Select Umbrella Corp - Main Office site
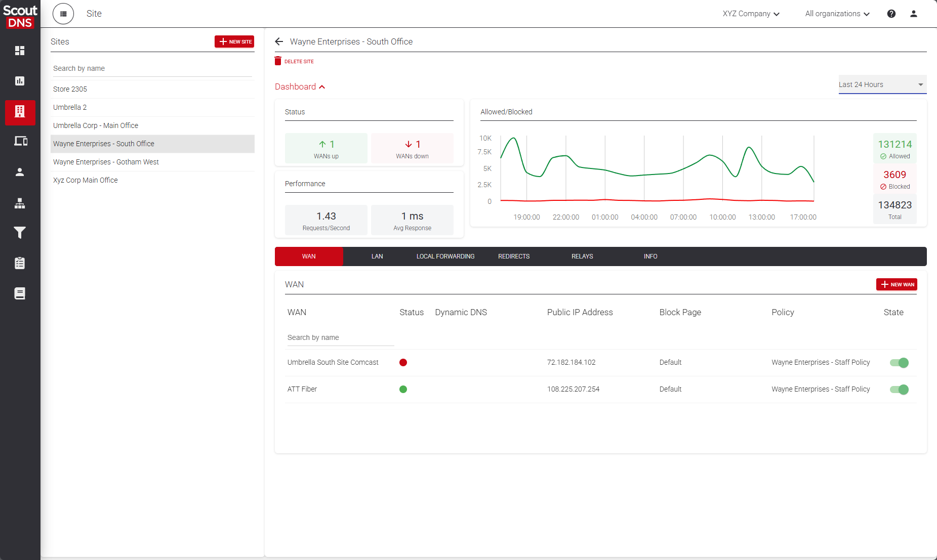The height and width of the screenshot is (560, 937). 152,125
